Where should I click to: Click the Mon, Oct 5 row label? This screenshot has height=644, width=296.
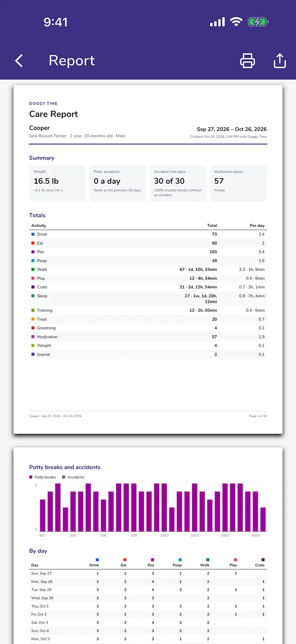point(40,639)
